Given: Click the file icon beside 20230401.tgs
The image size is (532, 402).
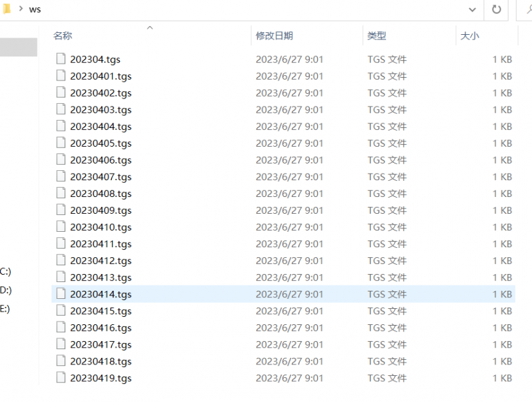Looking at the screenshot, I should click(62, 76).
